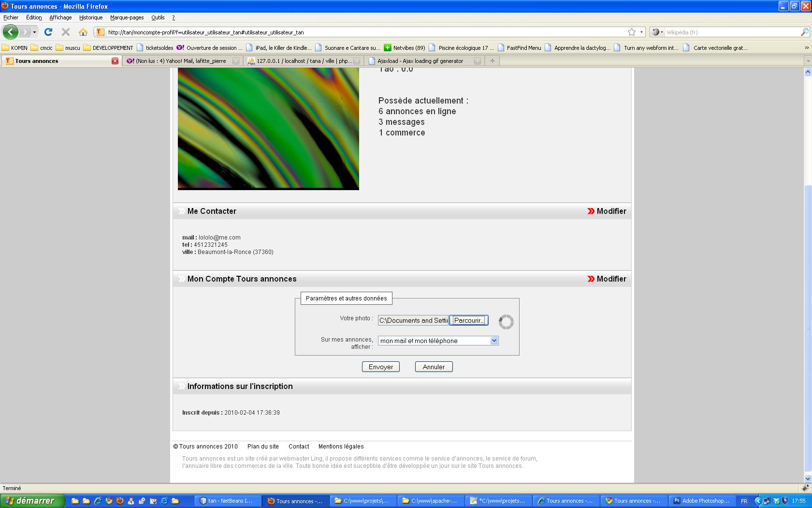This screenshot has width=812, height=508.
Task: Click the shield security tray icon
Action: tap(785, 501)
